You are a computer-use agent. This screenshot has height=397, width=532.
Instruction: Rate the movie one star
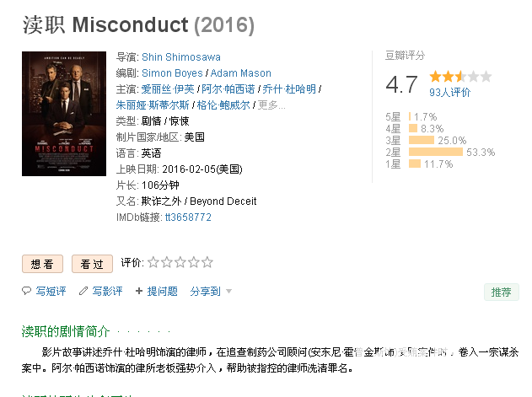pyautogui.click(x=153, y=262)
